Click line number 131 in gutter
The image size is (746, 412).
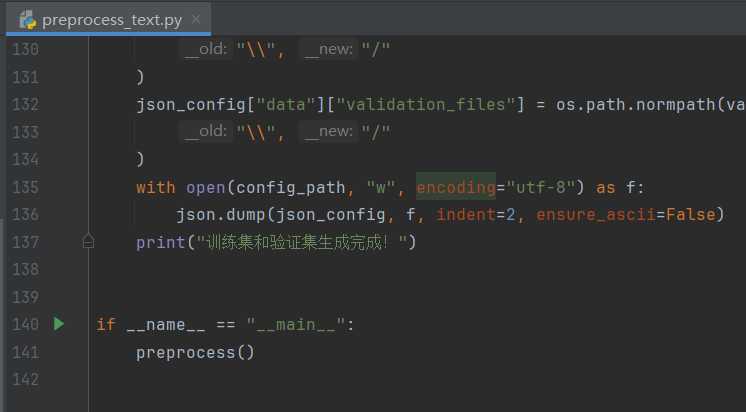tap(25, 77)
